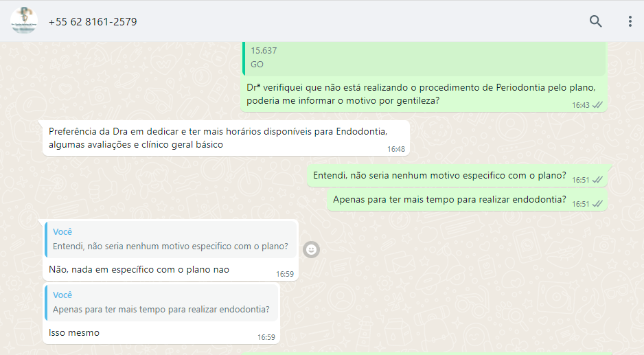The width and height of the screenshot is (644, 355).
Task: Select message 'Não, nada em específico com o plano nao'
Action: point(139,270)
